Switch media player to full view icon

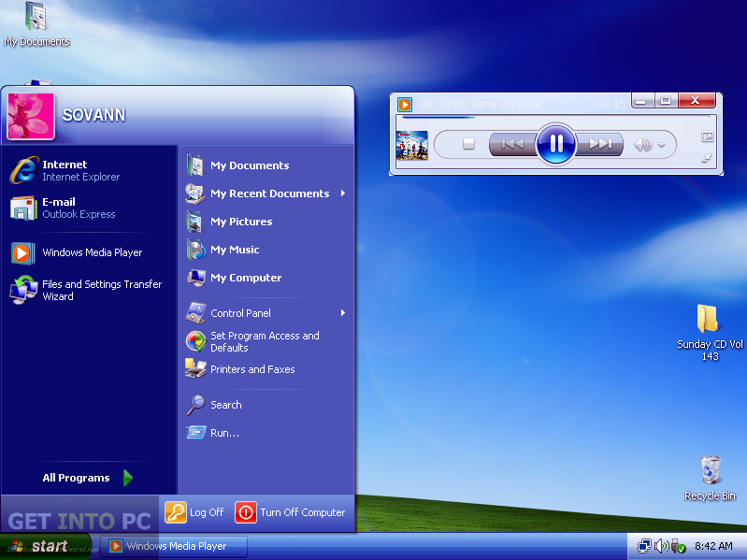coord(708,137)
